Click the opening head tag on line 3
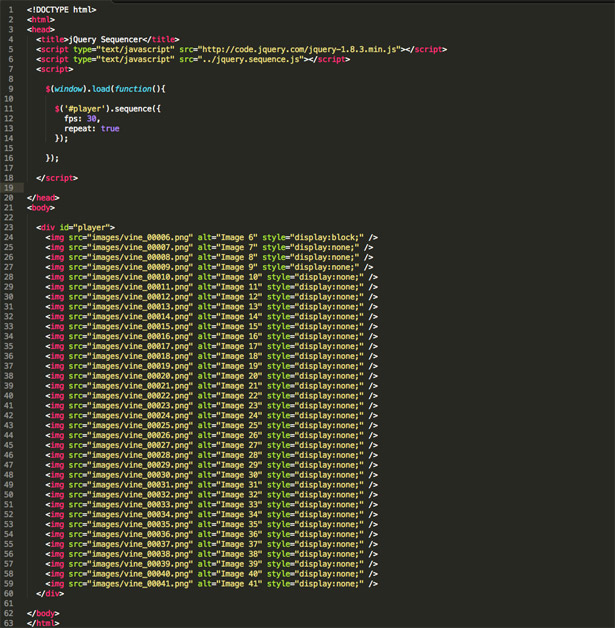615x628 pixels. point(41,30)
